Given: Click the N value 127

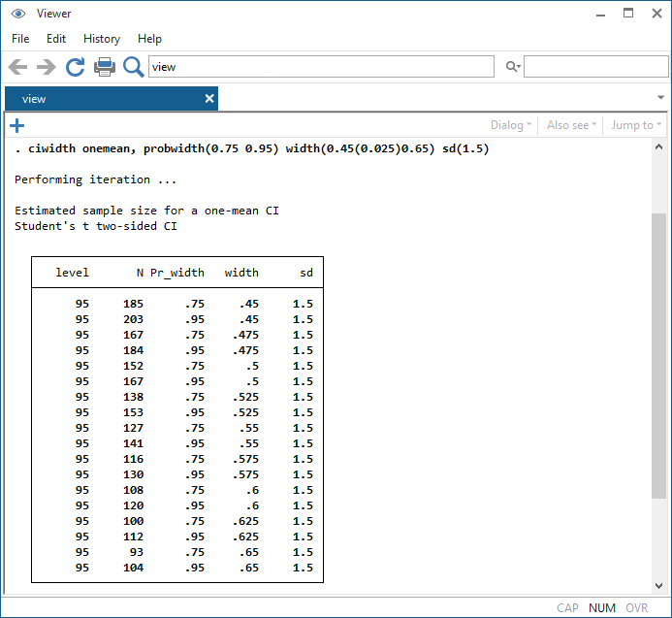Looking at the screenshot, I should pyautogui.click(x=133, y=428).
